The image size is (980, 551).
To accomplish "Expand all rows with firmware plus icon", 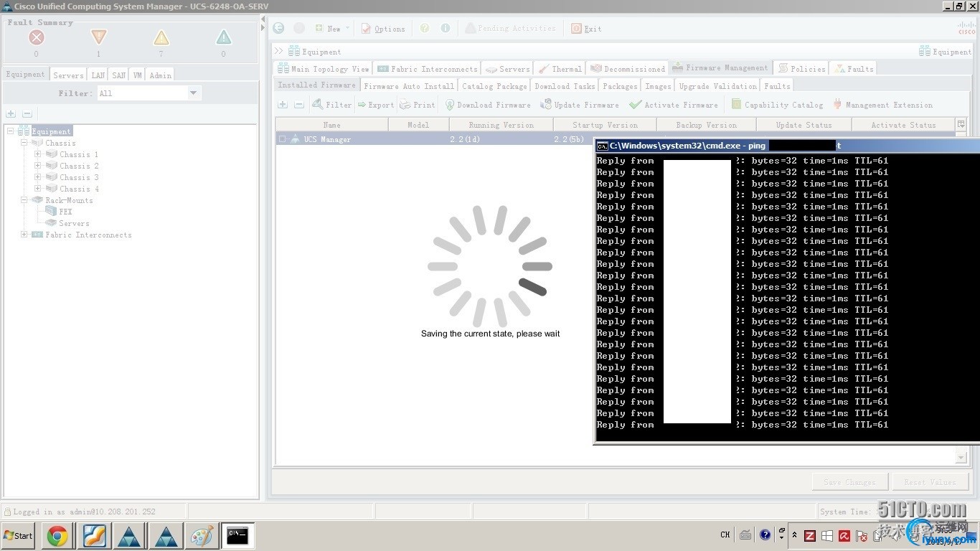I will (x=283, y=105).
